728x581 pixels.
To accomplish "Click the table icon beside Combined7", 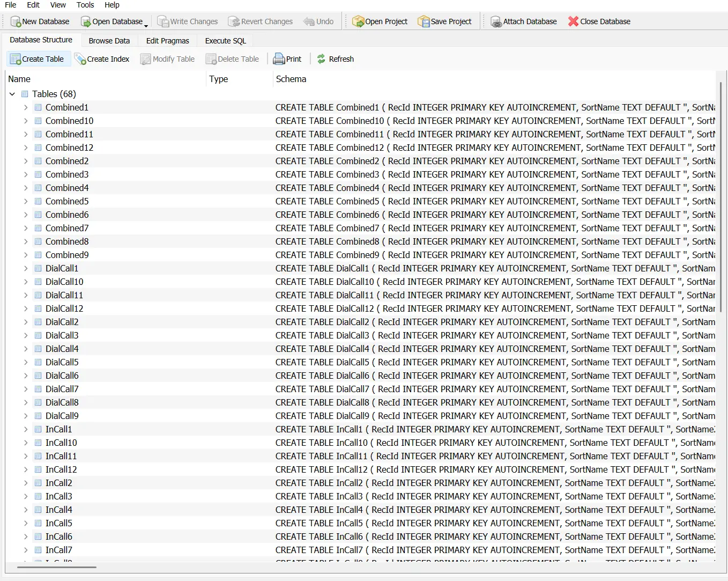I will 38,228.
